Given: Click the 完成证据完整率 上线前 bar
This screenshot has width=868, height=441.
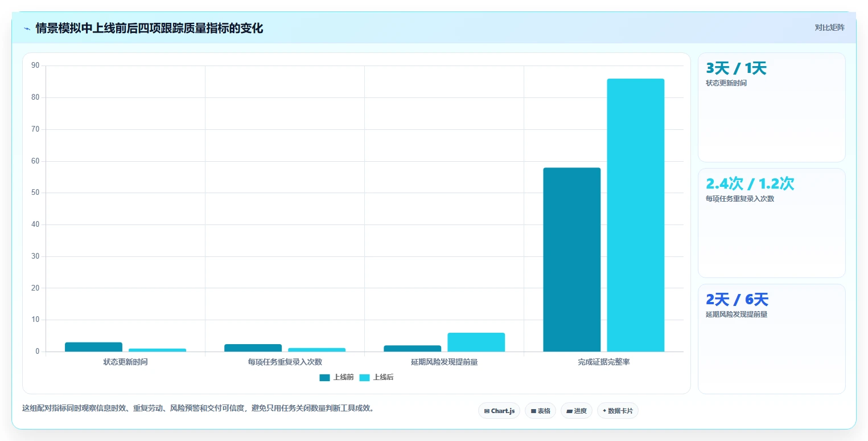Looking at the screenshot, I should point(571,260).
